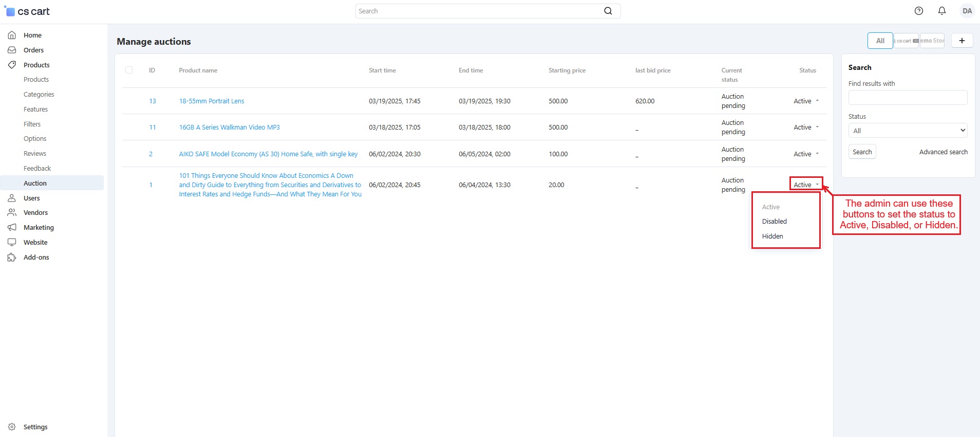Open status dropdown for AIKO SAFE auction
Screen dimensions: 980x437
tap(806, 154)
